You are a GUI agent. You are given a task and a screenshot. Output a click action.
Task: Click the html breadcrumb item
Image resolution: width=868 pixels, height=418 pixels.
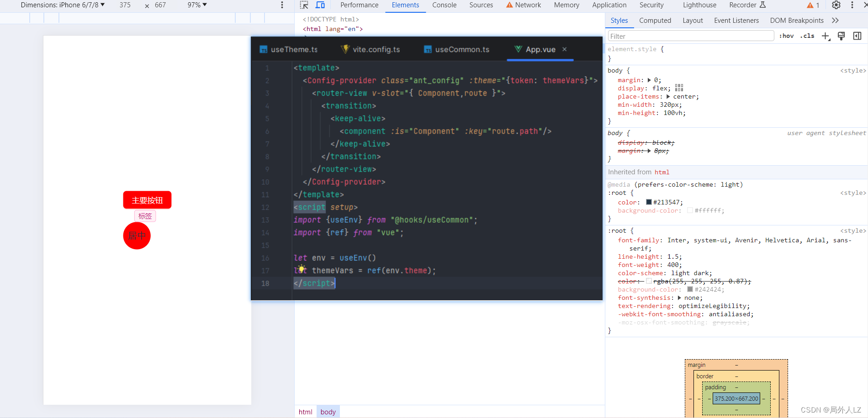click(x=305, y=412)
